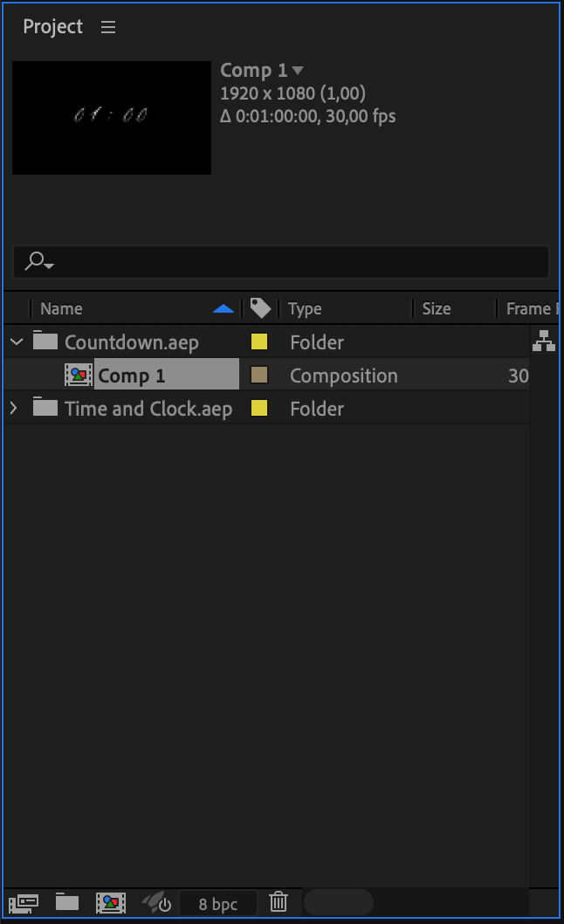564x924 pixels.
Task: Click the Interpret Footage icon
Action: 24,903
